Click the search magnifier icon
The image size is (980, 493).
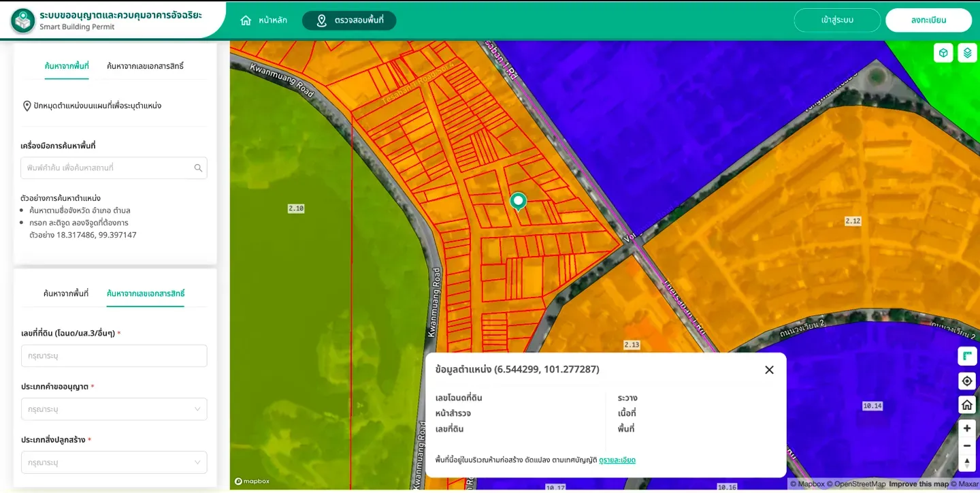198,168
